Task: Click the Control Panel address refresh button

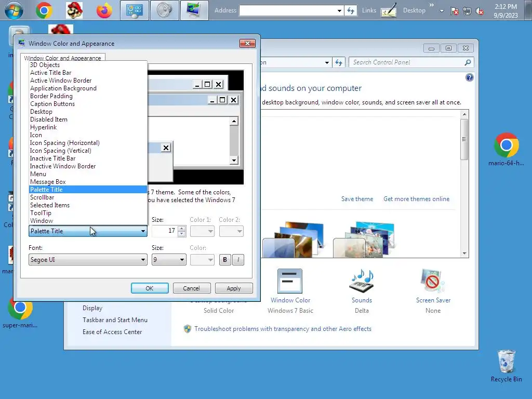Action: [x=339, y=62]
